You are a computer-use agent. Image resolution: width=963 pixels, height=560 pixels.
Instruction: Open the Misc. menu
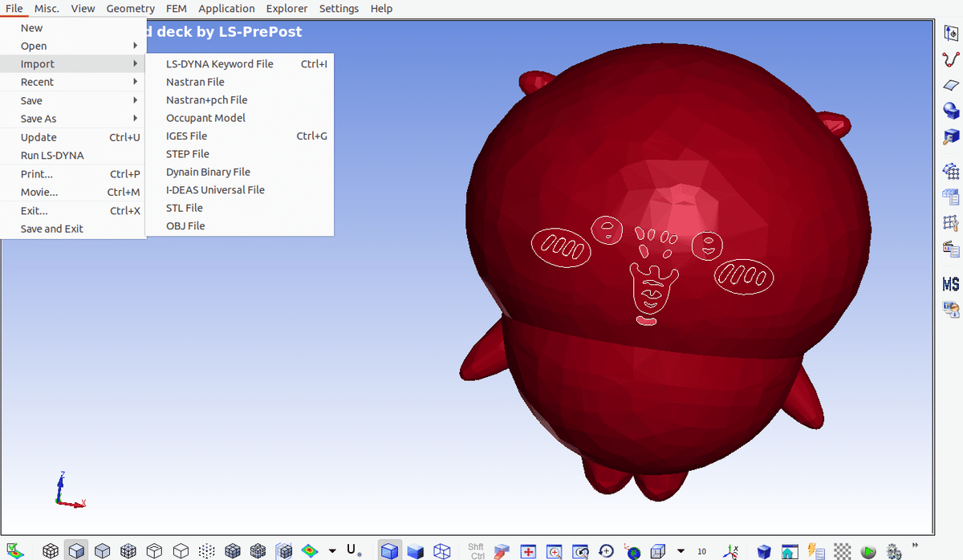pos(47,8)
